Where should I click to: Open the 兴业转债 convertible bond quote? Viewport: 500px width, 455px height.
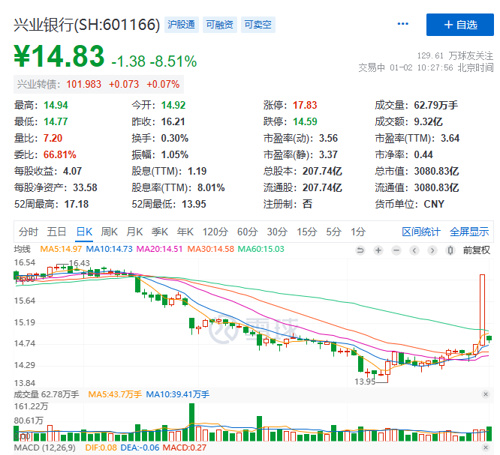98,84
